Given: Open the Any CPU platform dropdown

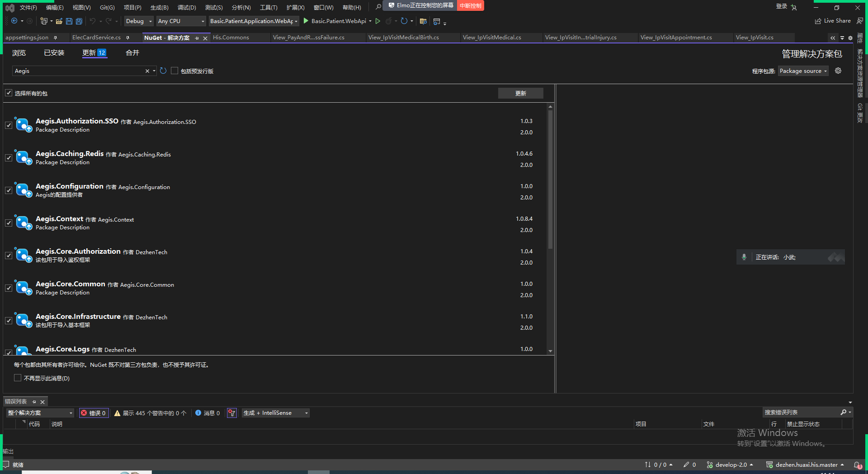Looking at the screenshot, I should coord(181,21).
